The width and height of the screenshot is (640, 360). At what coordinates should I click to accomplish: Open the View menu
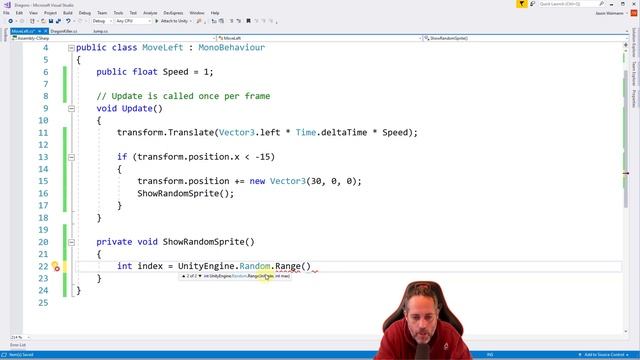tap(33, 13)
